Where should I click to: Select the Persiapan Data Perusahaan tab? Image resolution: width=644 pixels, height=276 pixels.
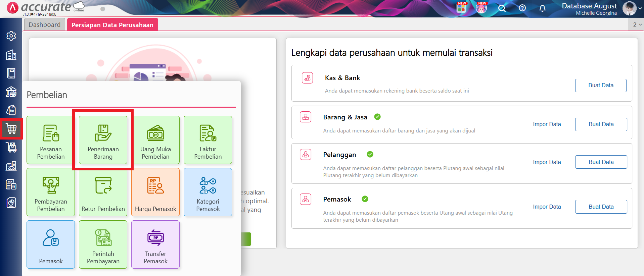click(x=112, y=24)
